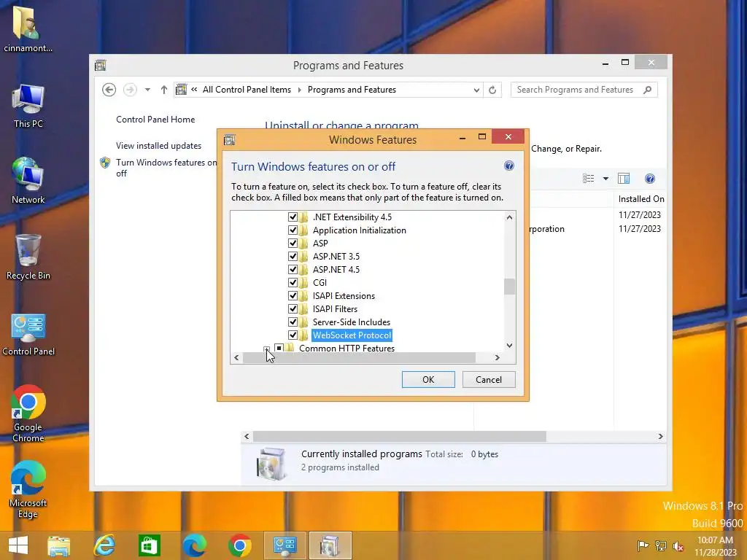Click features list horizontal scroll thumb
Screen dimensions: 747x560
pos(359,357)
